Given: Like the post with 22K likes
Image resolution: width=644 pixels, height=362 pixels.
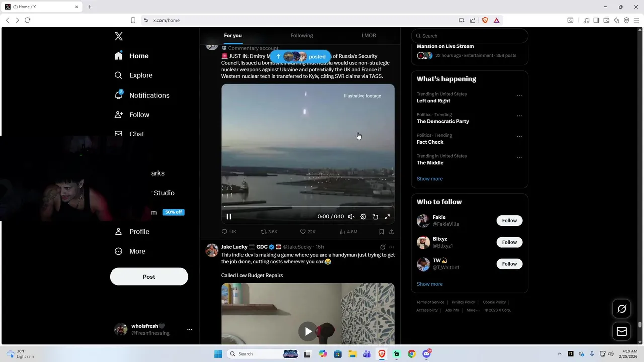Looking at the screenshot, I should 308,232.
